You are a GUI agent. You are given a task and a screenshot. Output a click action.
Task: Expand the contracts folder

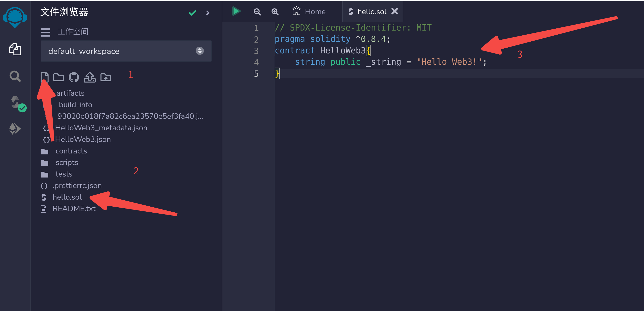tap(71, 151)
